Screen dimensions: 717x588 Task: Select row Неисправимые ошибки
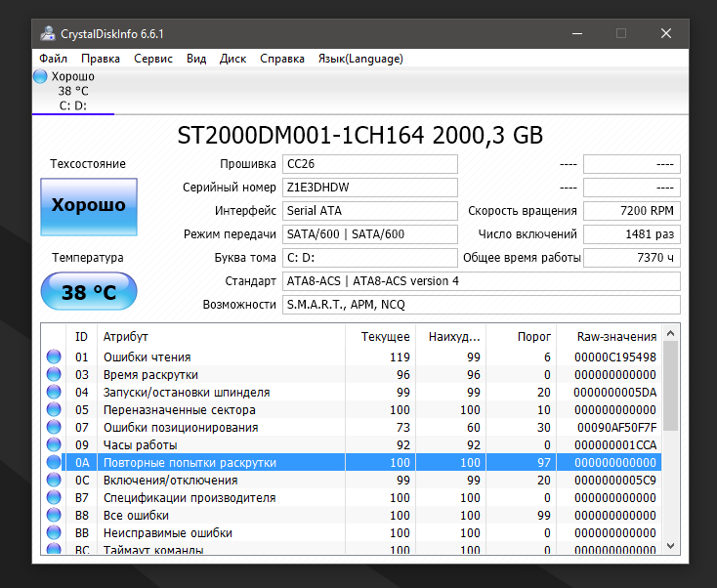coord(352,532)
